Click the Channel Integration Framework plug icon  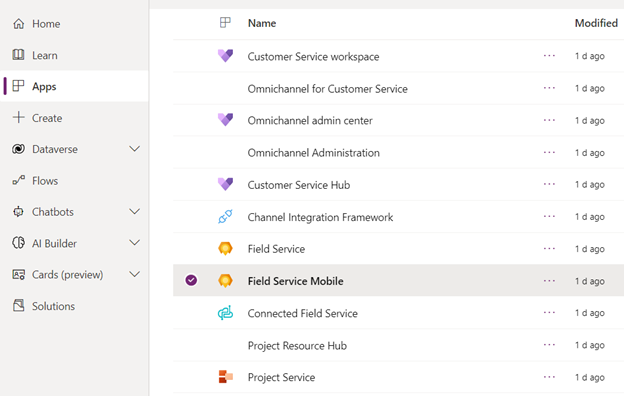(x=225, y=217)
